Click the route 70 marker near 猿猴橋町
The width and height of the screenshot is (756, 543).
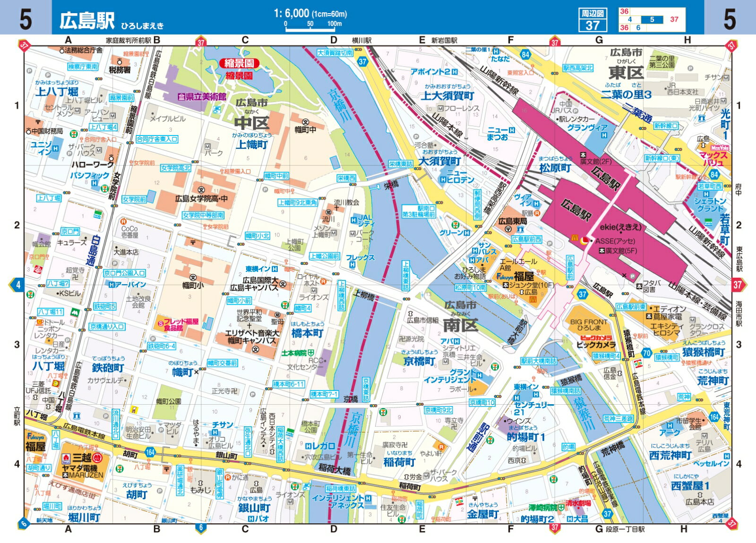pyautogui.click(x=647, y=353)
